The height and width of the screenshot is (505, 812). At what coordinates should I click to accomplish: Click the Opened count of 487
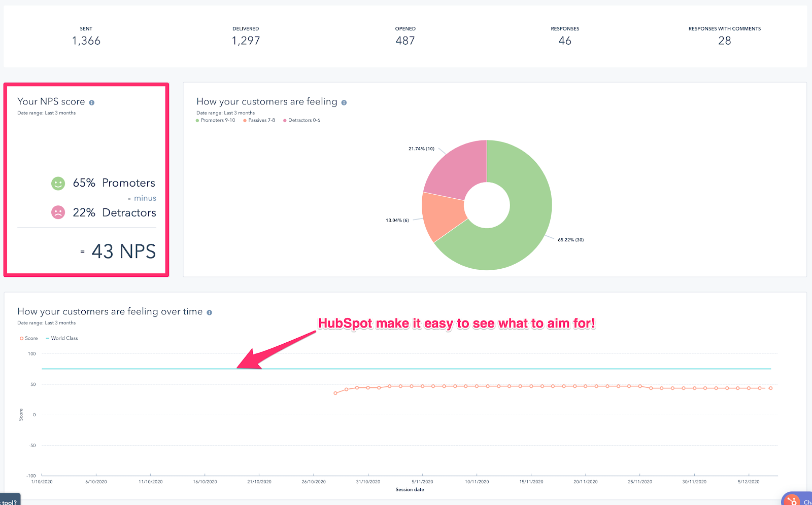point(405,41)
